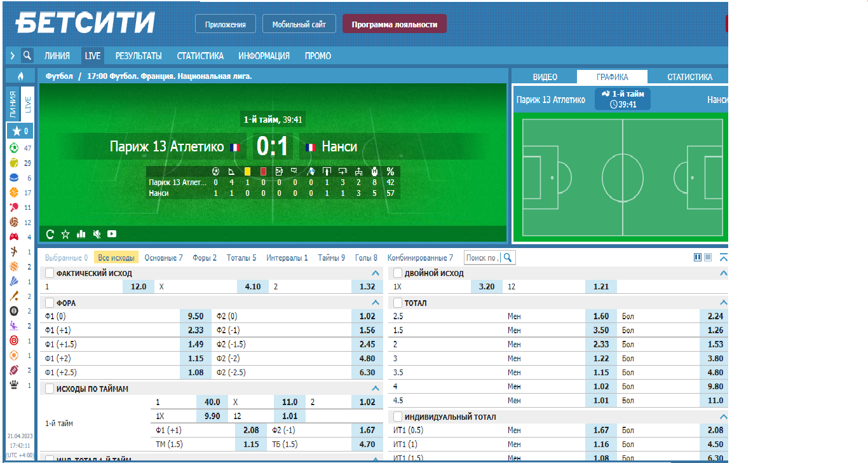Click the market search input field

point(483,258)
